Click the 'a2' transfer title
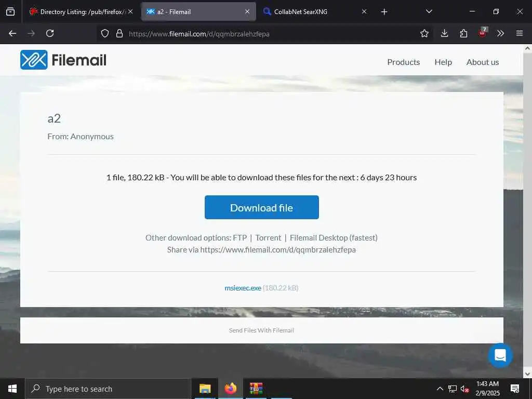Image resolution: width=532 pixels, height=399 pixels. click(x=54, y=118)
